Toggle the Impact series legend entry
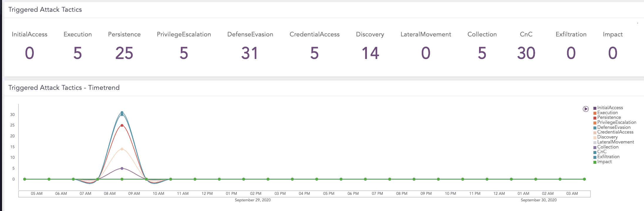Screen dimensions: 644x211 [x=604, y=162]
